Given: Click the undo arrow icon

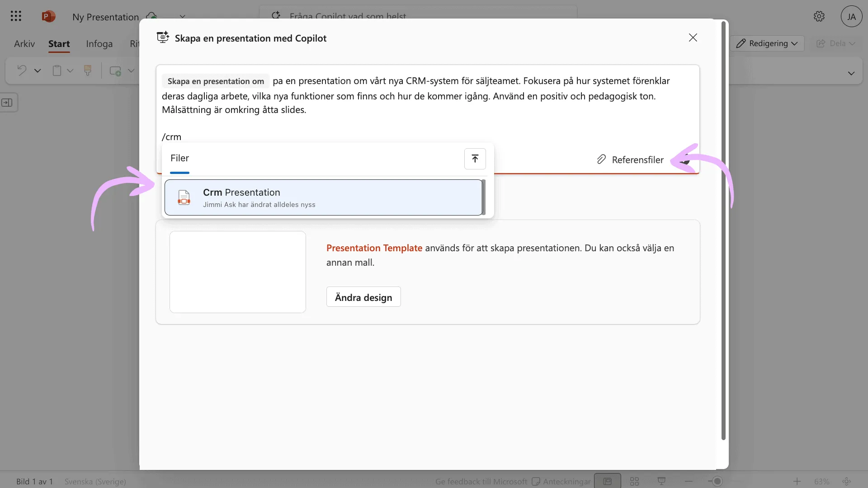Looking at the screenshot, I should point(21,70).
